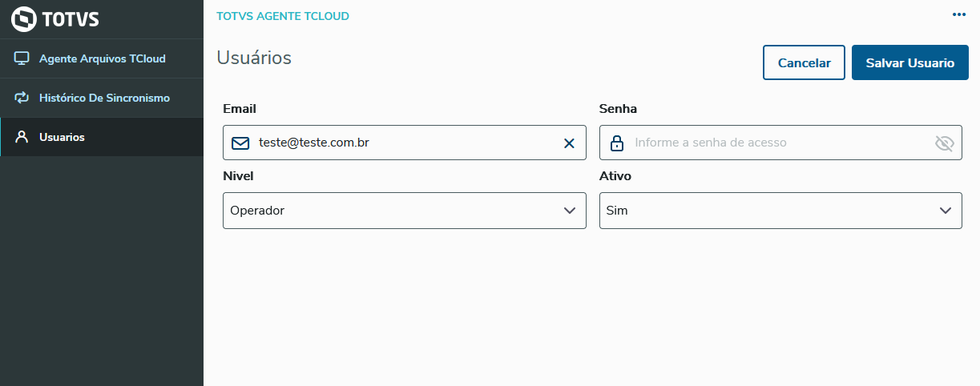Open the three-dots options menu
This screenshot has height=386, width=980.
pyautogui.click(x=959, y=15)
